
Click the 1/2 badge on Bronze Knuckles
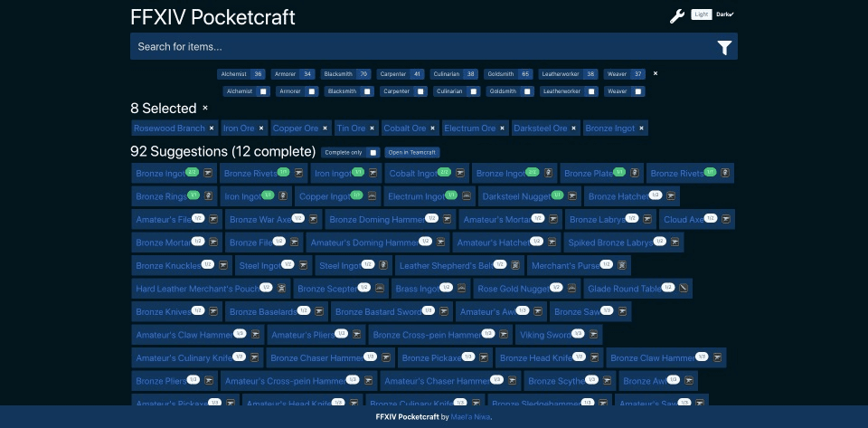[x=208, y=264]
